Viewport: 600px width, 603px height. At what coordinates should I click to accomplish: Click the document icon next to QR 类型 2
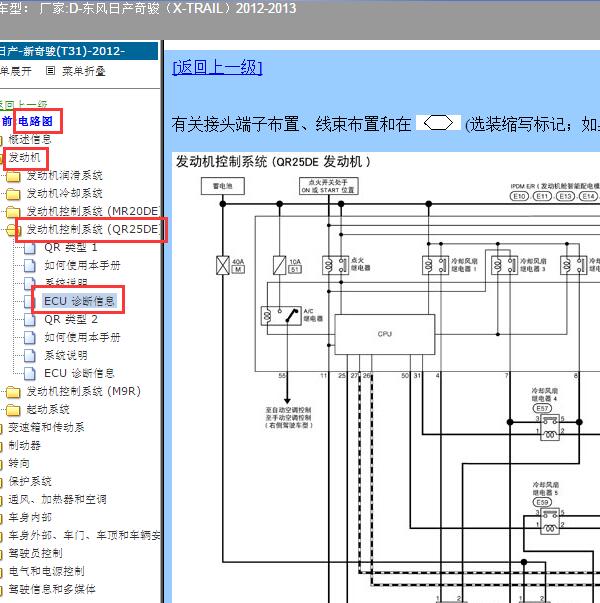tap(30, 320)
